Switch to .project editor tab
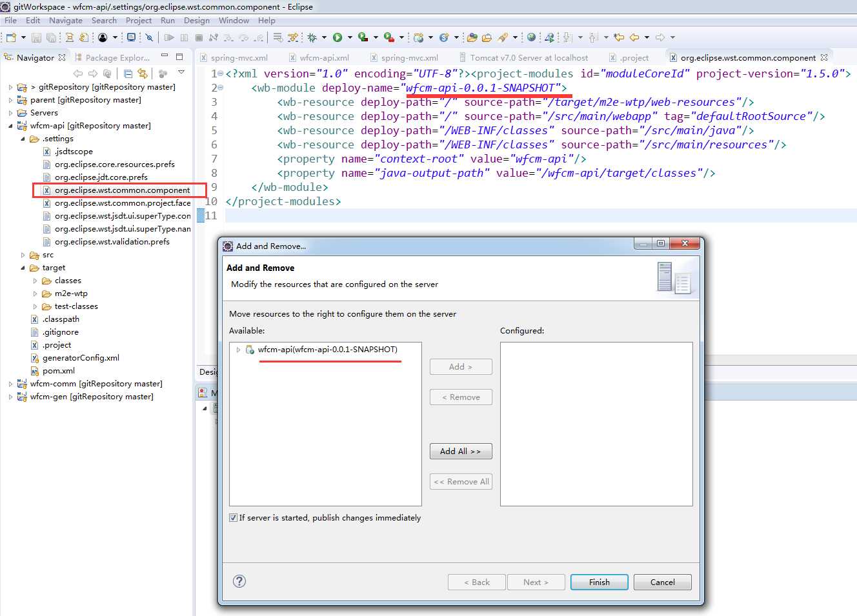This screenshot has height=616, width=857. [629, 57]
